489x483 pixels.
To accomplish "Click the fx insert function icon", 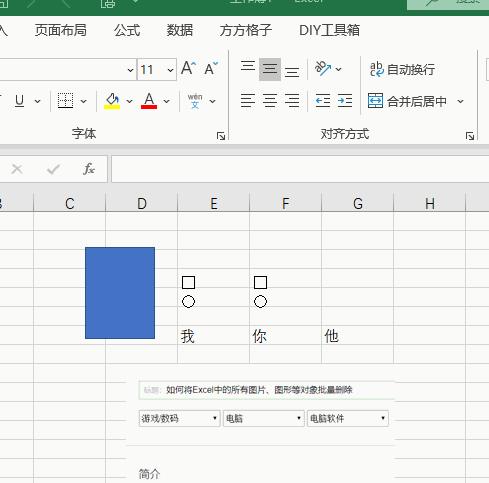I will coord(89,169).
